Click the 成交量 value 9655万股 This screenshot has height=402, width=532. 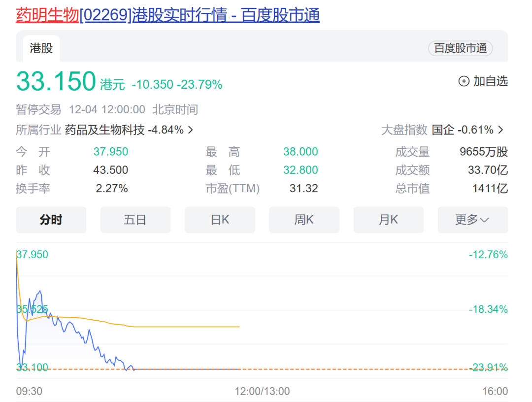click(484, 151)
